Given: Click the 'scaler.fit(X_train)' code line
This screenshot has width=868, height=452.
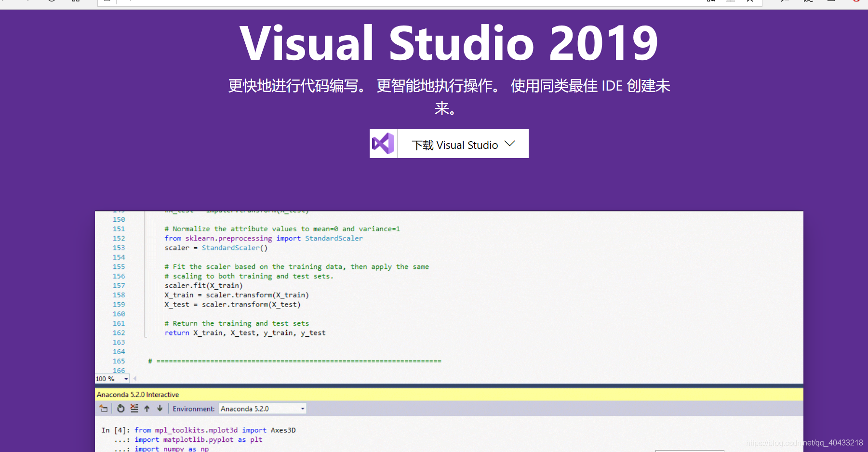Looking at the screenshot, I should click(x=203, y=286).
